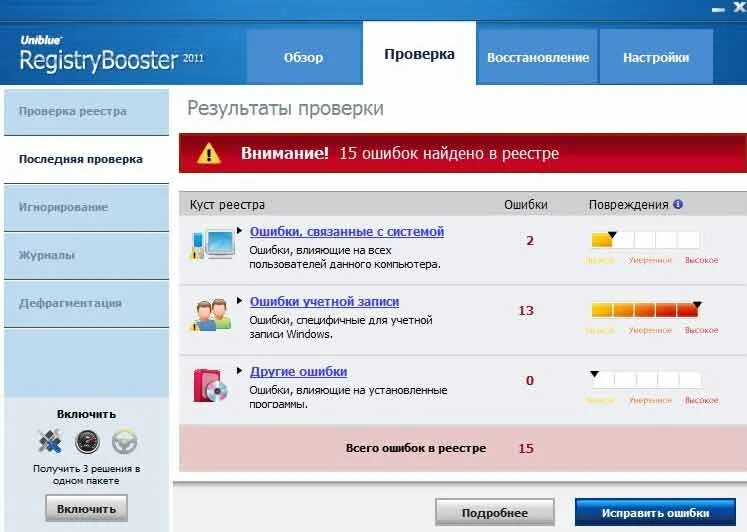
Task: Click the Включить heading above the three icons
Action: pos(86,414)
